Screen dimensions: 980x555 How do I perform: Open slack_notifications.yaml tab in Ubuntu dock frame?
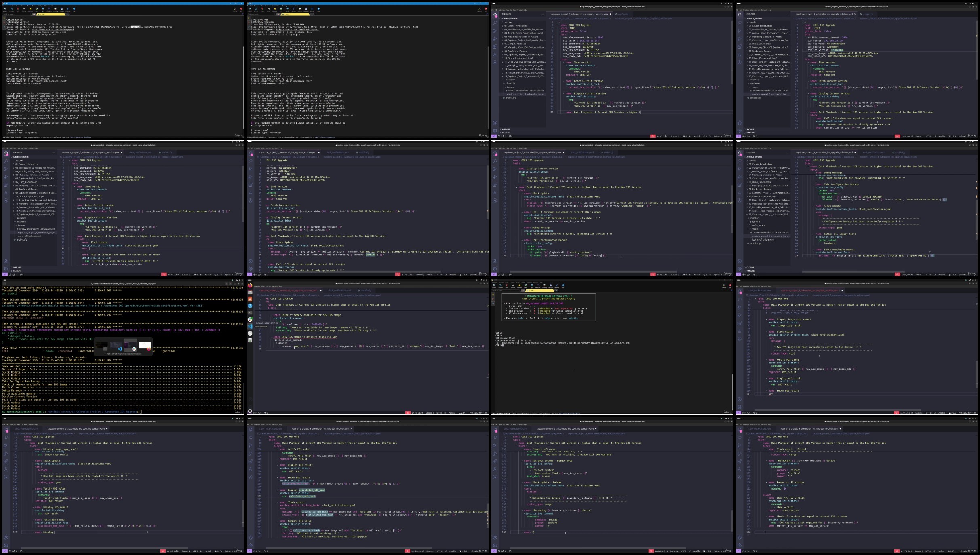[x=339, y=291]
